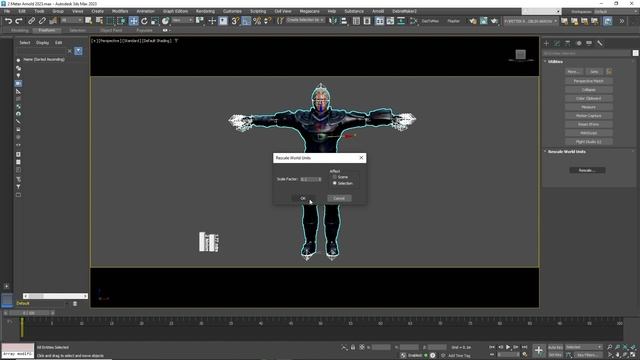Jump to the end frame
The height and width of the screenshot is (360, 640).
525,347
